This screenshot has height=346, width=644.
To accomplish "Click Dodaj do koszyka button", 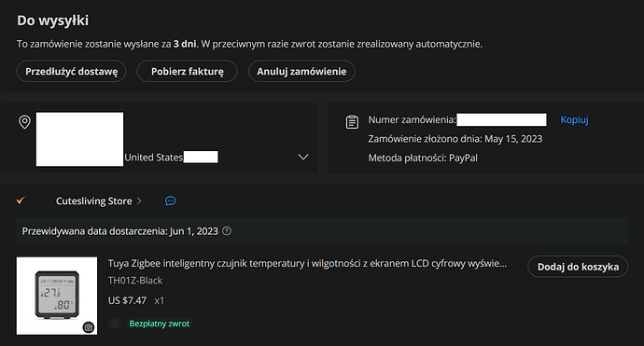I will point(578,267).
